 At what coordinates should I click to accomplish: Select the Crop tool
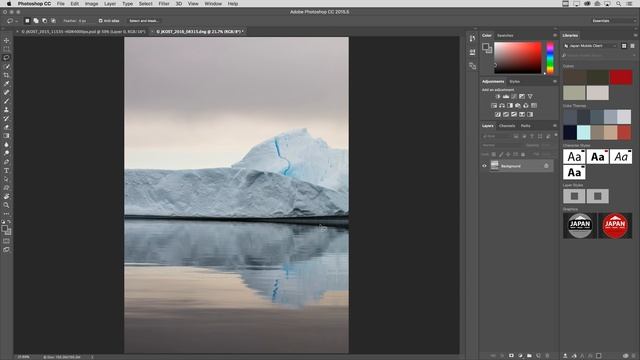click(x=7, y=75)
